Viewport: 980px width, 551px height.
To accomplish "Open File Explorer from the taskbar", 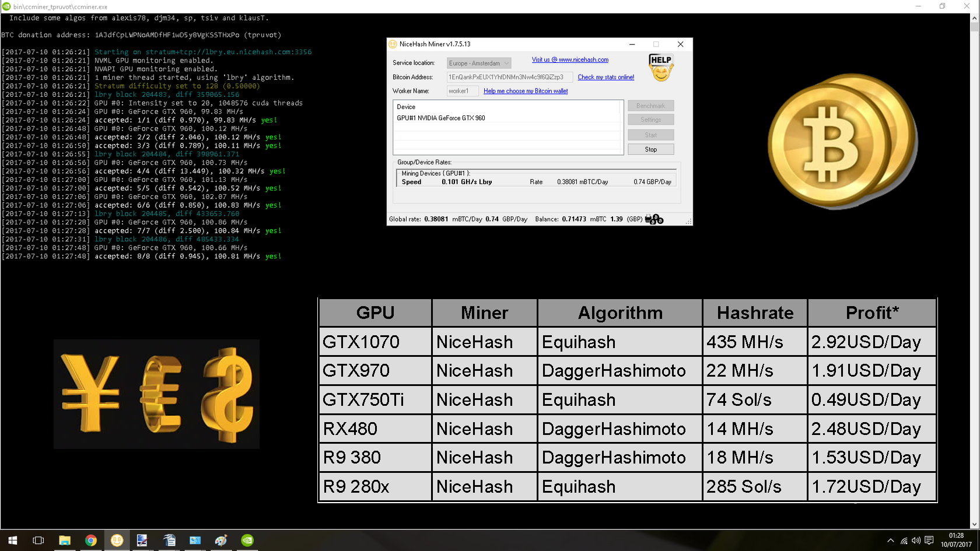I will pos(65,541).
